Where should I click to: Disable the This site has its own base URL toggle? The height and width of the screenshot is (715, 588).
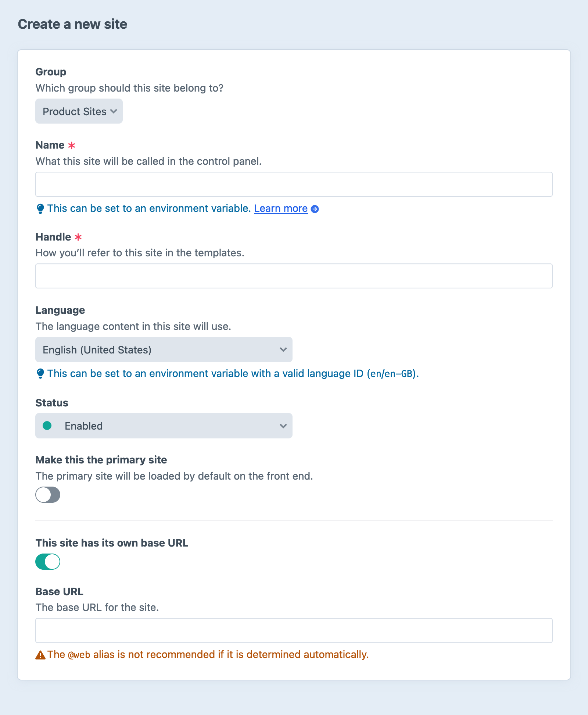click(47, 562)
